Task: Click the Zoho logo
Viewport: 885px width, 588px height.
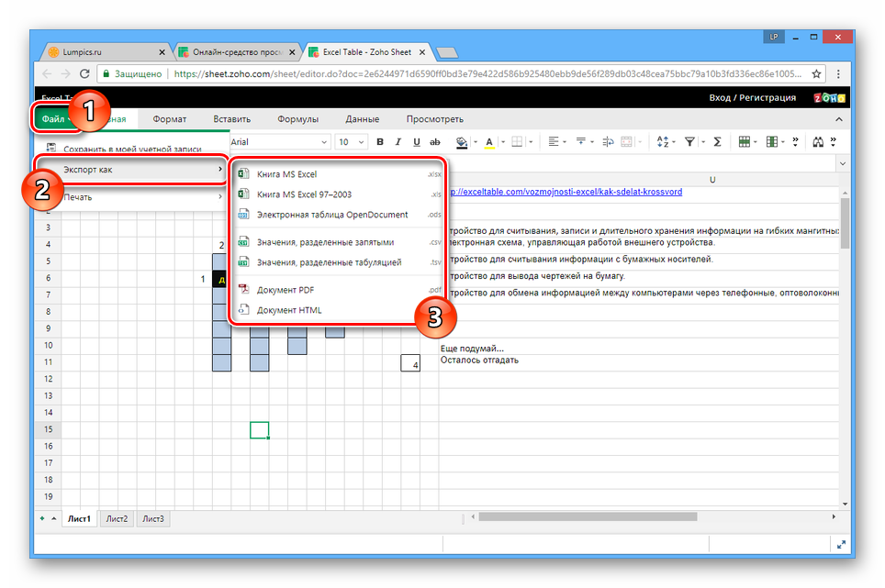Action: tap(829, 97)
